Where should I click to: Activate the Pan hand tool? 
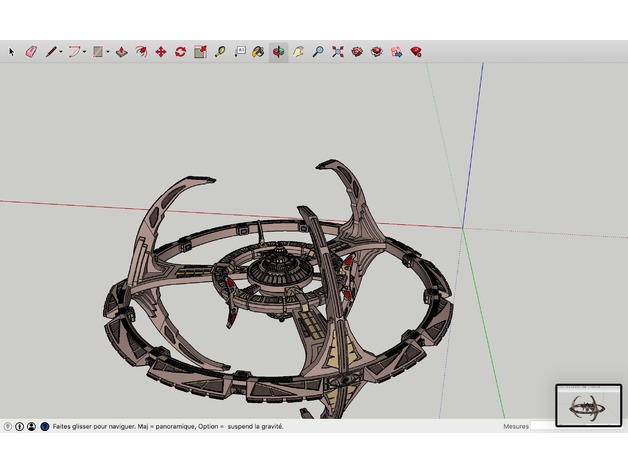pyautogui.click(x=298, y=51)
